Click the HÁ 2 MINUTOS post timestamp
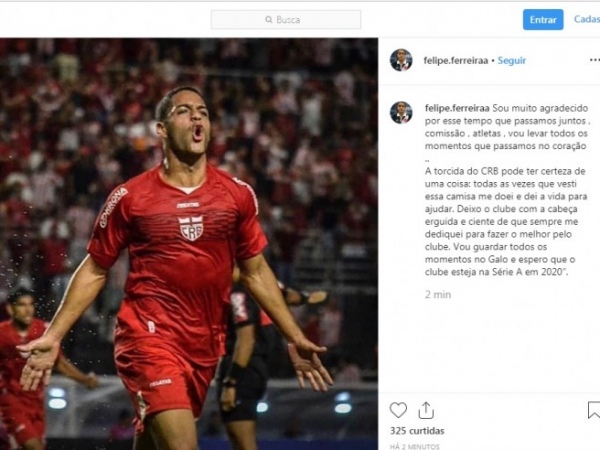This screenshot has height=450, width=600. 414,447
